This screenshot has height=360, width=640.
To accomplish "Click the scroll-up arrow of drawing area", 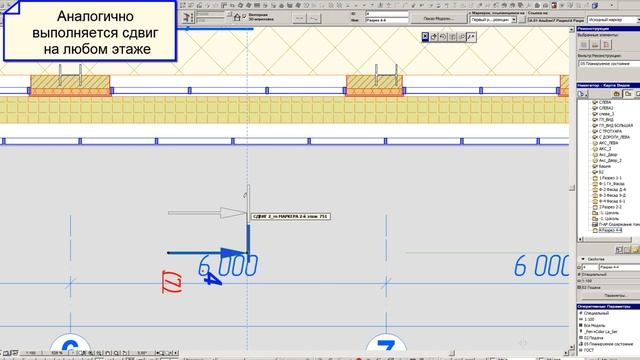I will click(x=572, y=30).
